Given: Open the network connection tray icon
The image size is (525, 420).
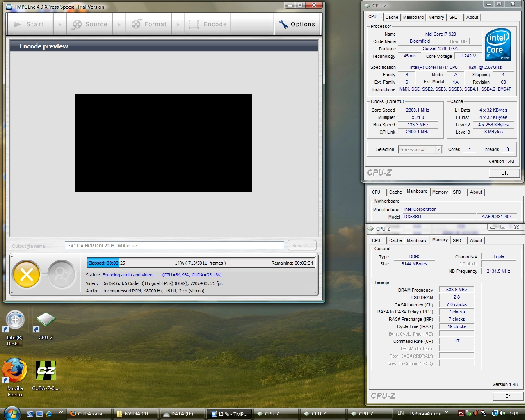Looking at the screenshot, I should pos(495,413).
